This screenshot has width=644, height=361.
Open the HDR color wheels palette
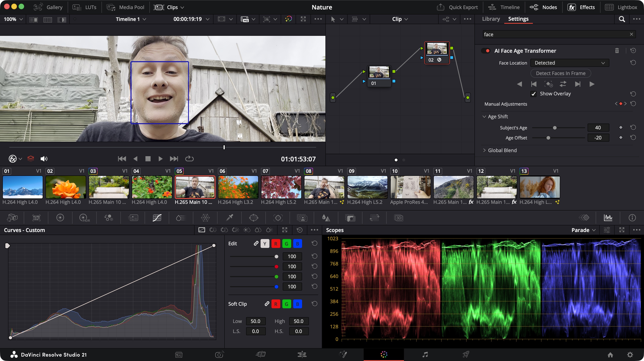pos(84,218)
